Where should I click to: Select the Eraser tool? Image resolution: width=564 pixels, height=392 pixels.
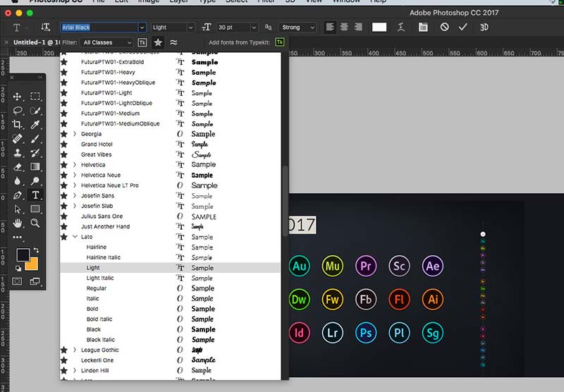click(17, 167)
